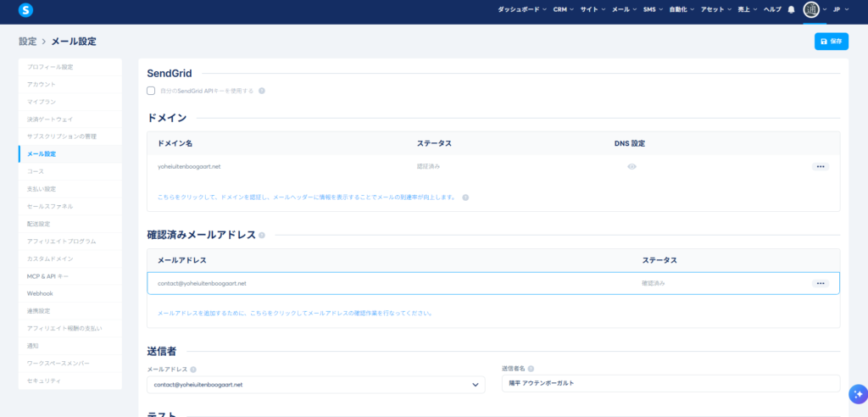Click the link to add an email address

click(295, 313)
